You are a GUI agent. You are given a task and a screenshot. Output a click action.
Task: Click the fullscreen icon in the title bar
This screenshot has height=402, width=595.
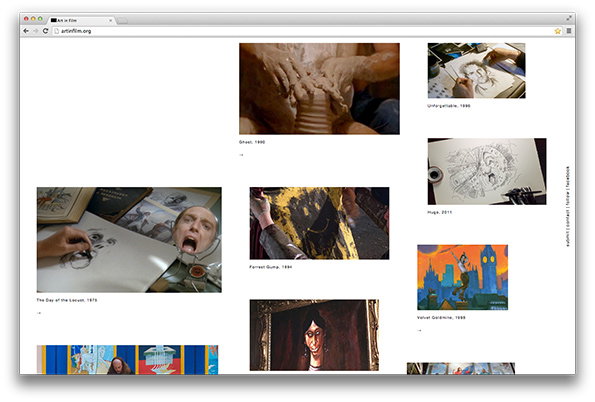[x=569, y=18]
